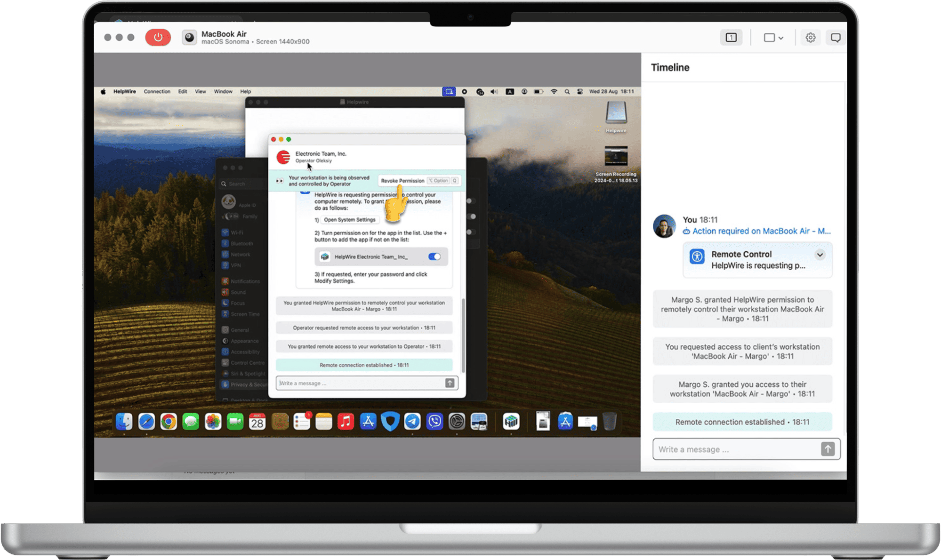Open the Trash in the Dock
This screenshot has height=560, width=941.
pos(610,422)
